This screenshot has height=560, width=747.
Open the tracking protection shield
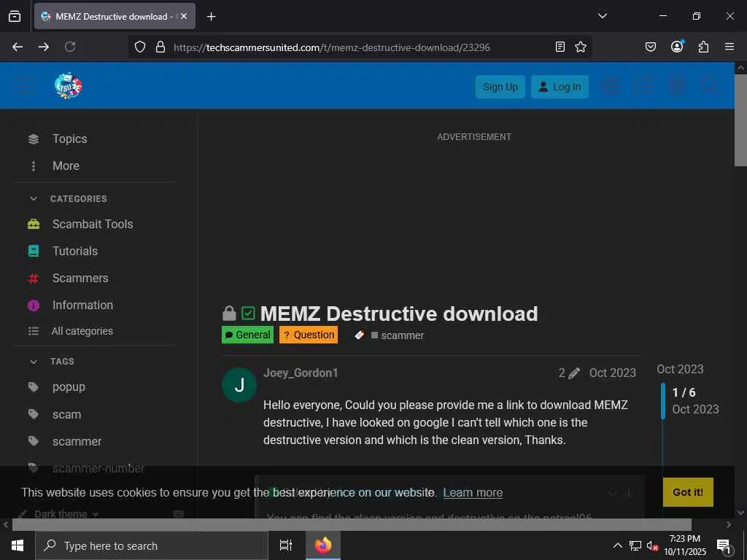[x=139, y=47]
